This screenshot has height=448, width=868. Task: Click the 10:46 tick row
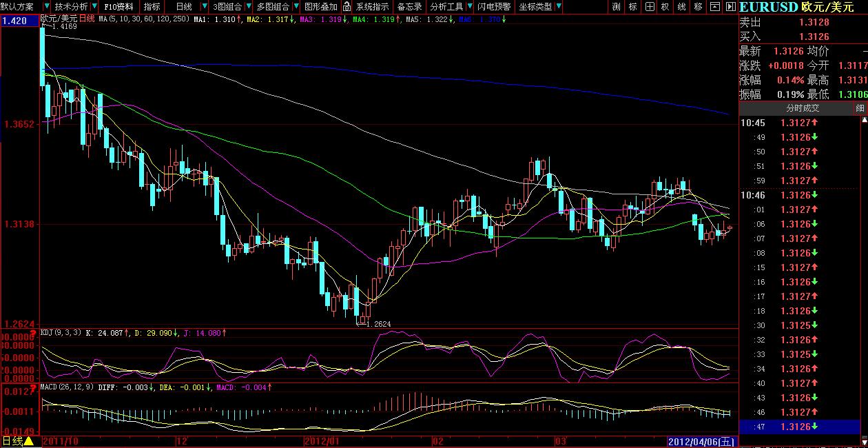tap(799, 195)
